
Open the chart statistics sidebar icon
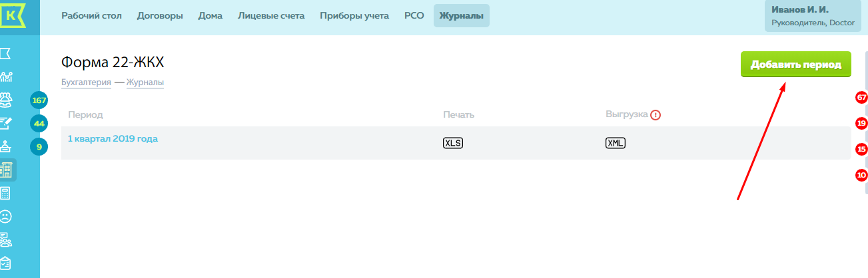pos(5,76)
